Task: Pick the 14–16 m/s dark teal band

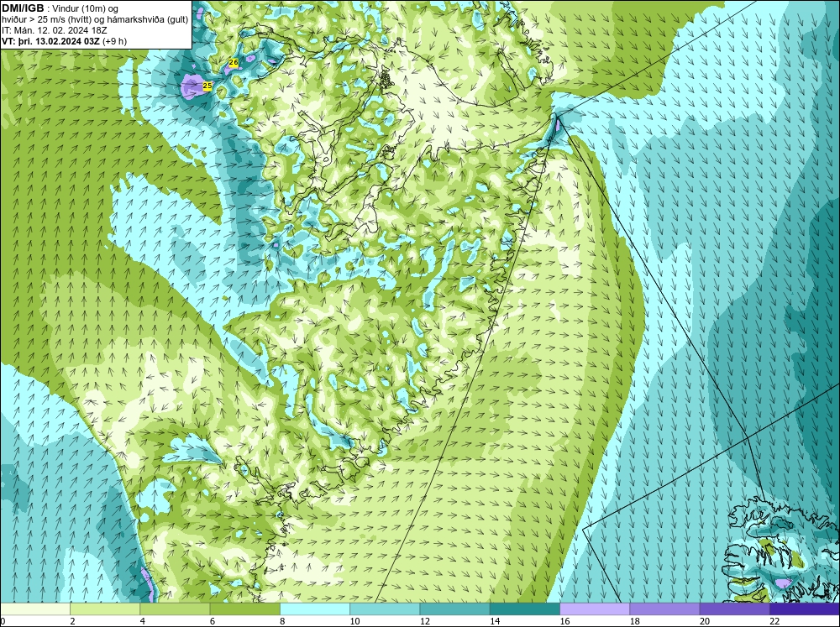Action: tap(525, 609)
